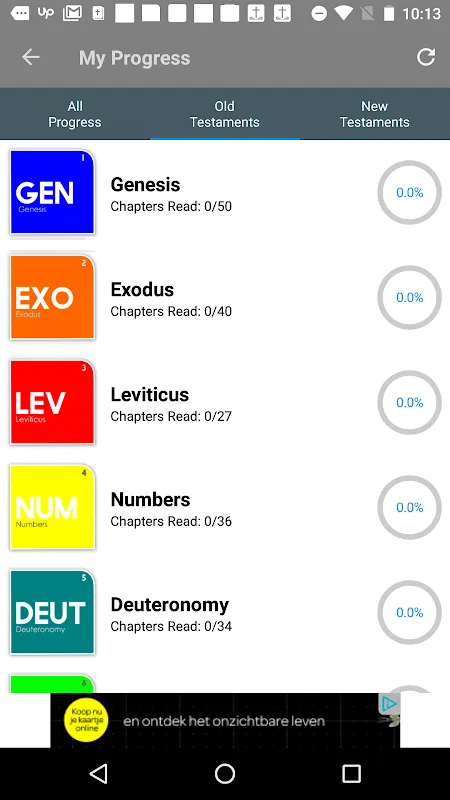The image size is (450, 800).
Task: Switch to the All Progress tab
Action: (75, 114)
